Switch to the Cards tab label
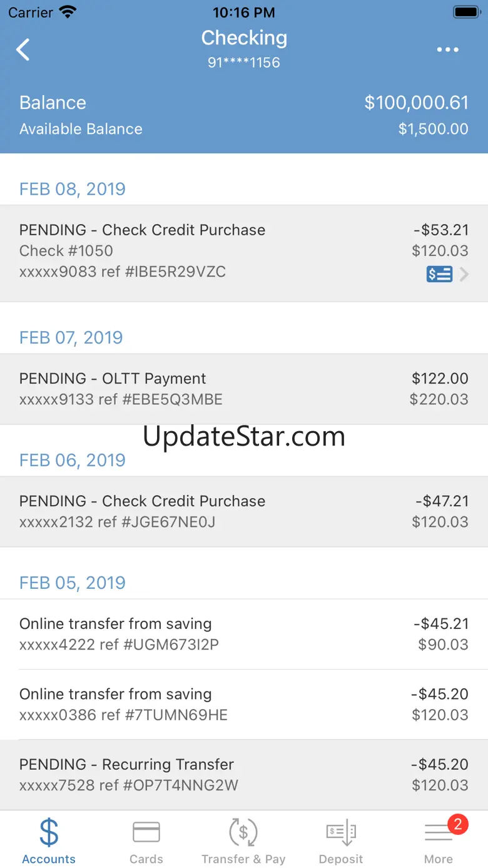 [146, 859]
